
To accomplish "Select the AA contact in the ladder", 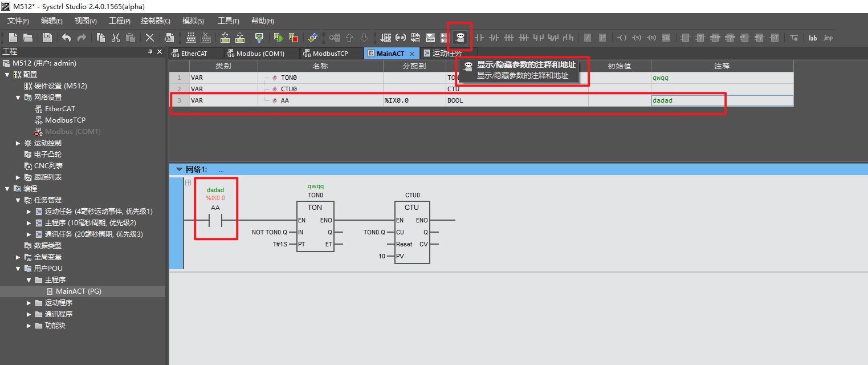I will (x=215, y=220).
